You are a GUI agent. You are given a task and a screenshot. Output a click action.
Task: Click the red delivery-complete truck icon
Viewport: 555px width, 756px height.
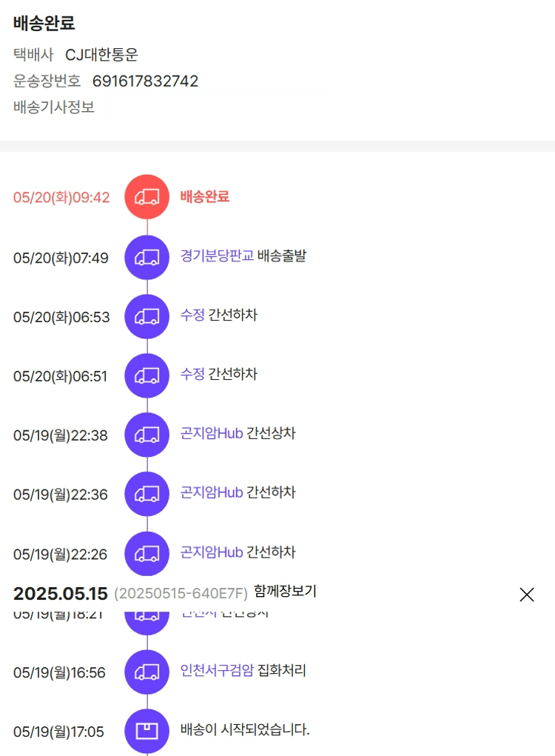pos(147,197)
